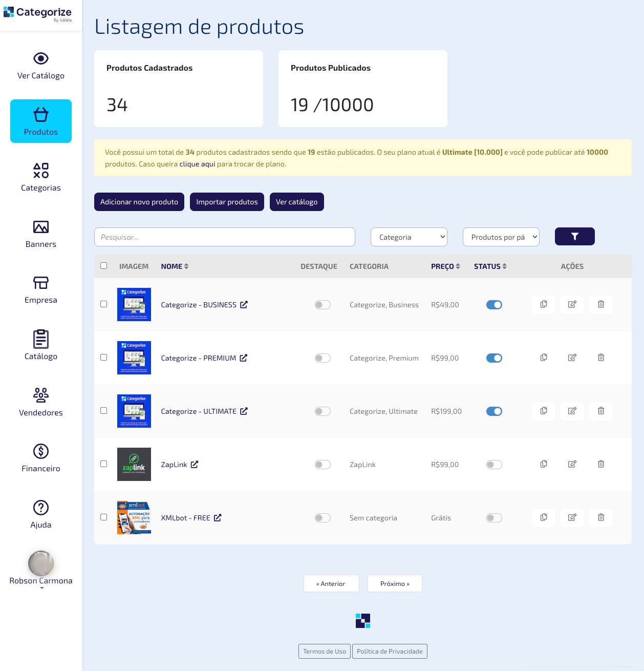Open Política de Privacidade link
Screen dimensions: 644x671
pos(390,651)
